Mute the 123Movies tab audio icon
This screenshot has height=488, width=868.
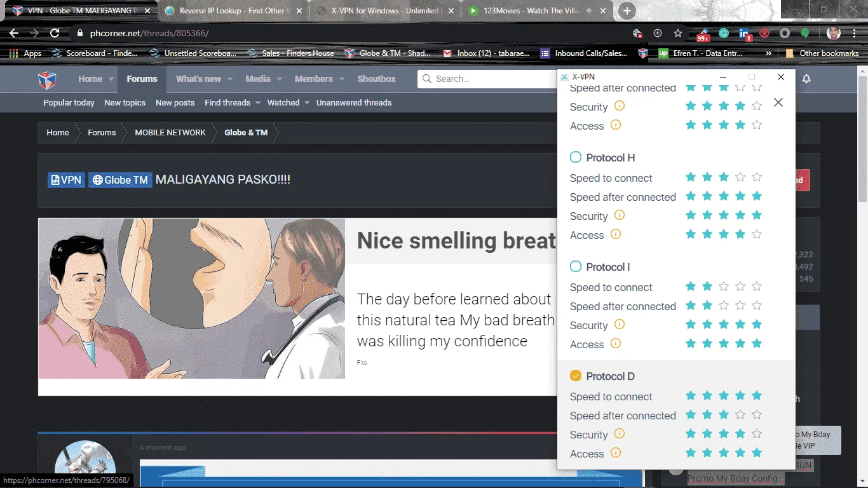590,11
